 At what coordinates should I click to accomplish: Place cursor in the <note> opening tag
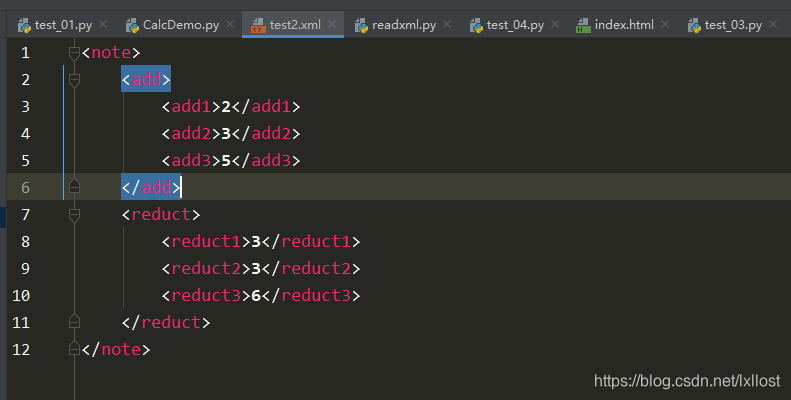(111, 52)
